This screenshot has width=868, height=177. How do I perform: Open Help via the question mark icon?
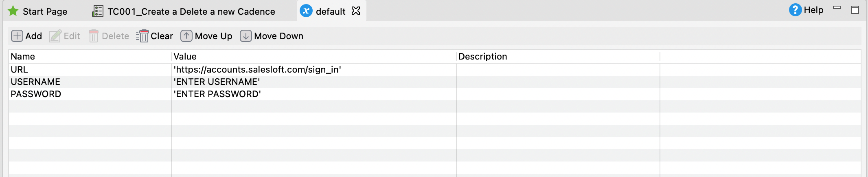click(x=795, y=10)
